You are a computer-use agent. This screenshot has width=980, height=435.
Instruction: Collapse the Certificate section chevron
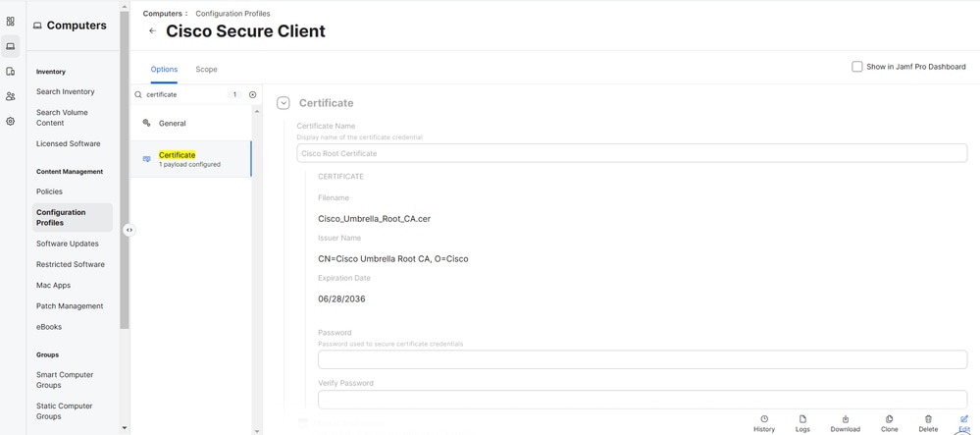(284, 103)
